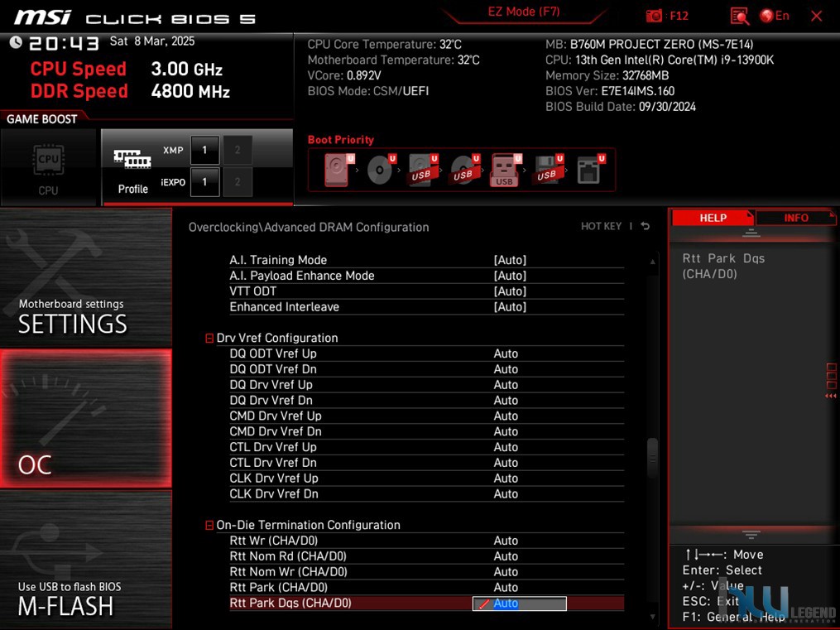Select the Rtt Park (CHA/D0) row
This screenshot has height=630, width=840.
point(426,587)
